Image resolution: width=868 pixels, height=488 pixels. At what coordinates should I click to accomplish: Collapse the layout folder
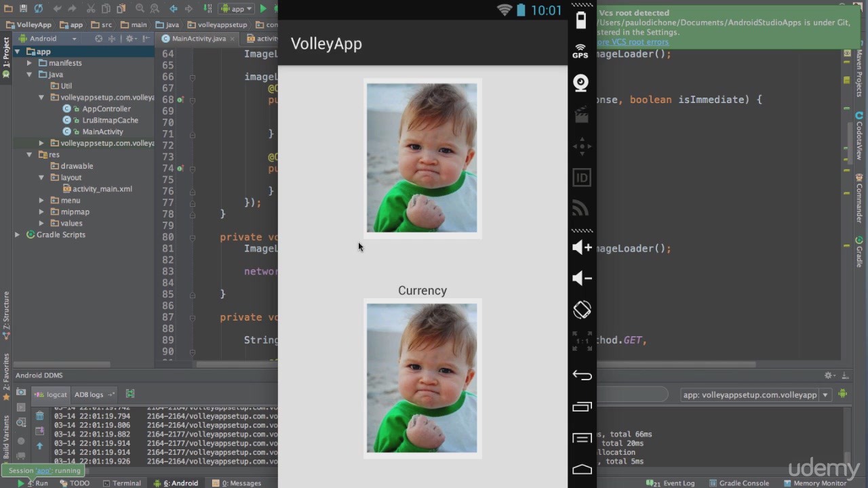click(41, 178)
